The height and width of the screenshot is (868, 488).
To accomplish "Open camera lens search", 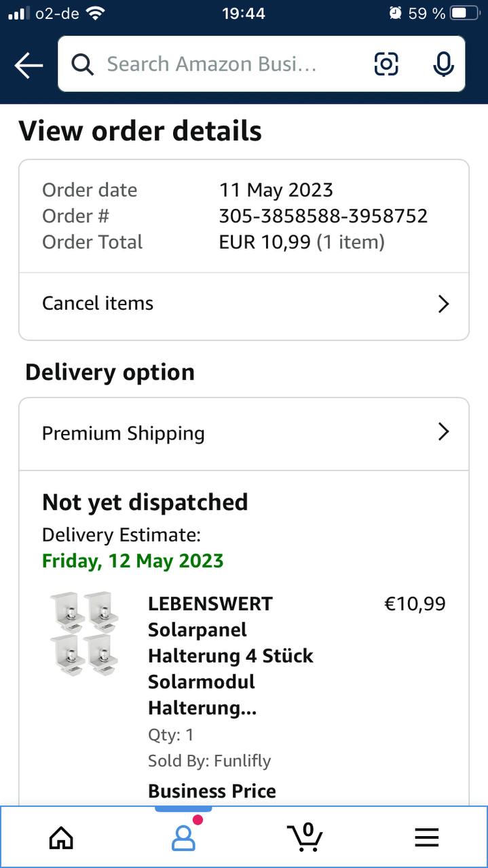I will pyautogui.click(x=386, y=64).
